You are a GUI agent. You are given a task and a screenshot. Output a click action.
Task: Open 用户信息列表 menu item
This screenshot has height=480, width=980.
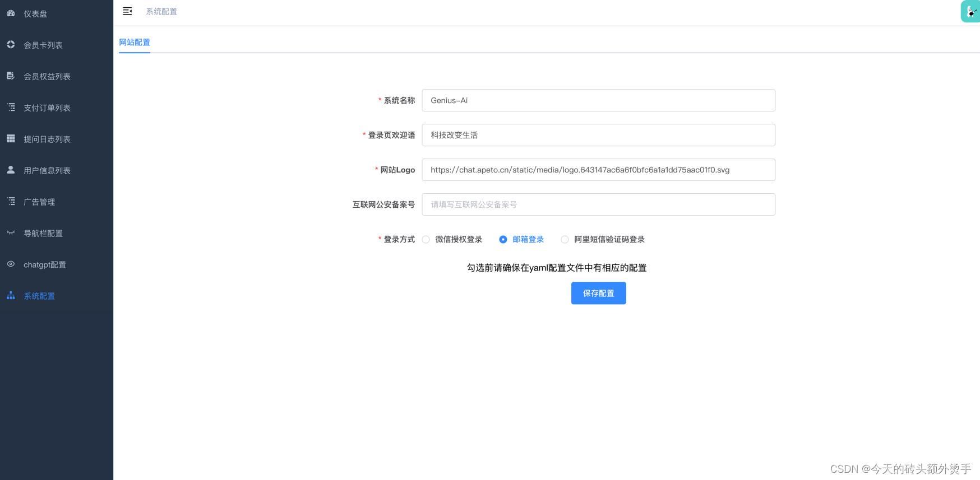[x=57, y=170]
